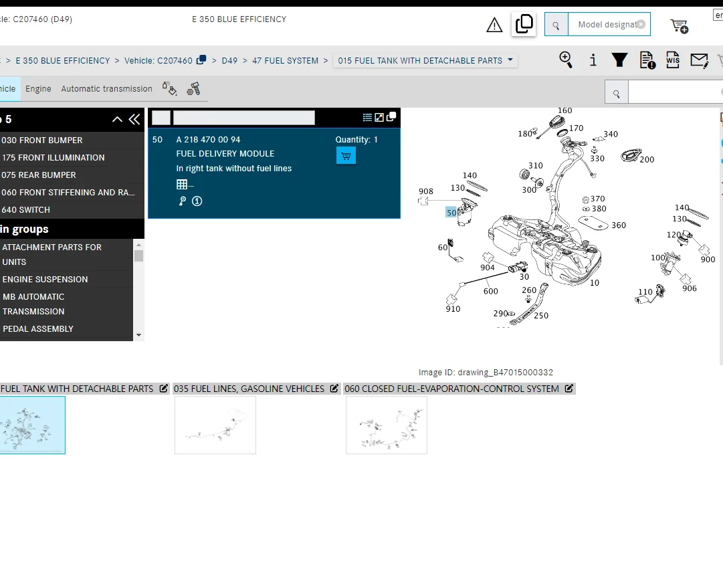
Task: Edit icon beside FUEL TANK WITH DETACHABLE PARTS
Action: tap(163, 389)
